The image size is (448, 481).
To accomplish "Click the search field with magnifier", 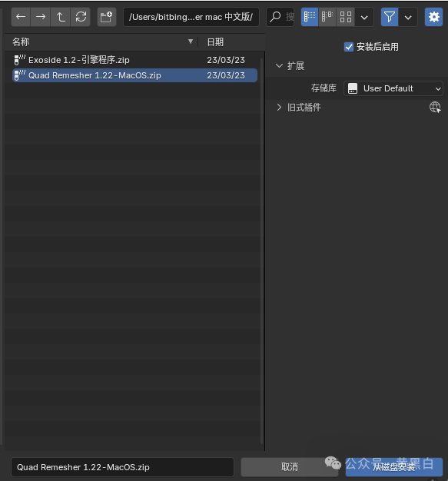I will [x=280, y=17].
